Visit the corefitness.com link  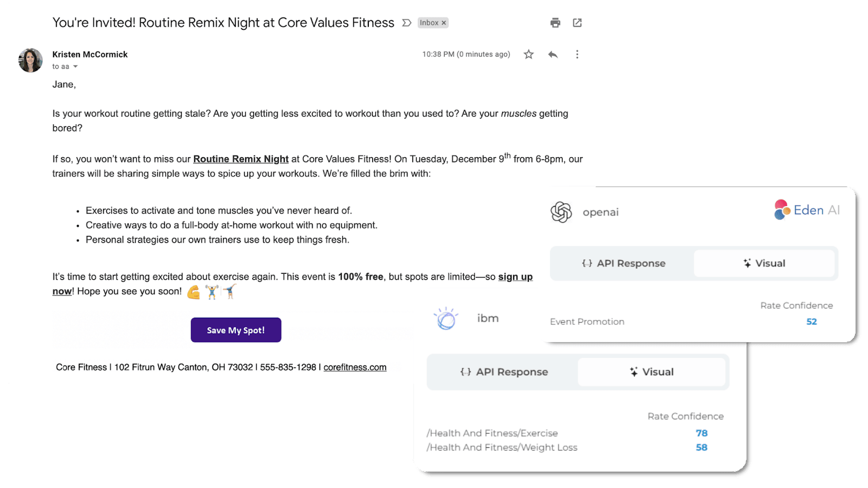355,367
